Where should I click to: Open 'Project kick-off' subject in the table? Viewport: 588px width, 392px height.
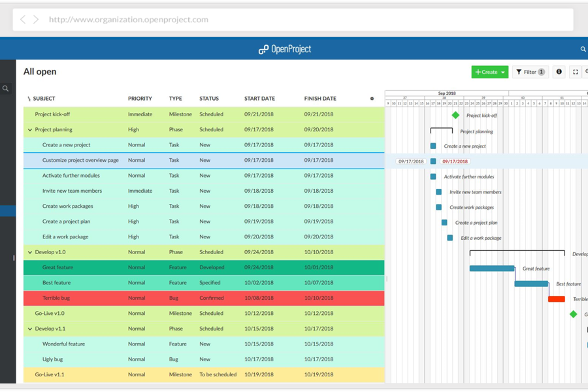pyautogui.click(x=52, y=114)
